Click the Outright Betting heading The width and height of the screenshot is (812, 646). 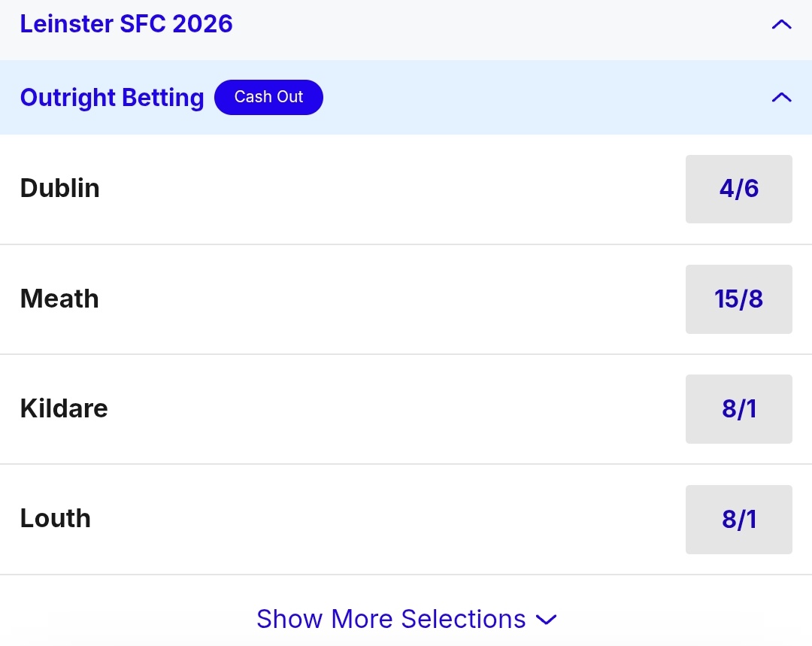[112, 98]
